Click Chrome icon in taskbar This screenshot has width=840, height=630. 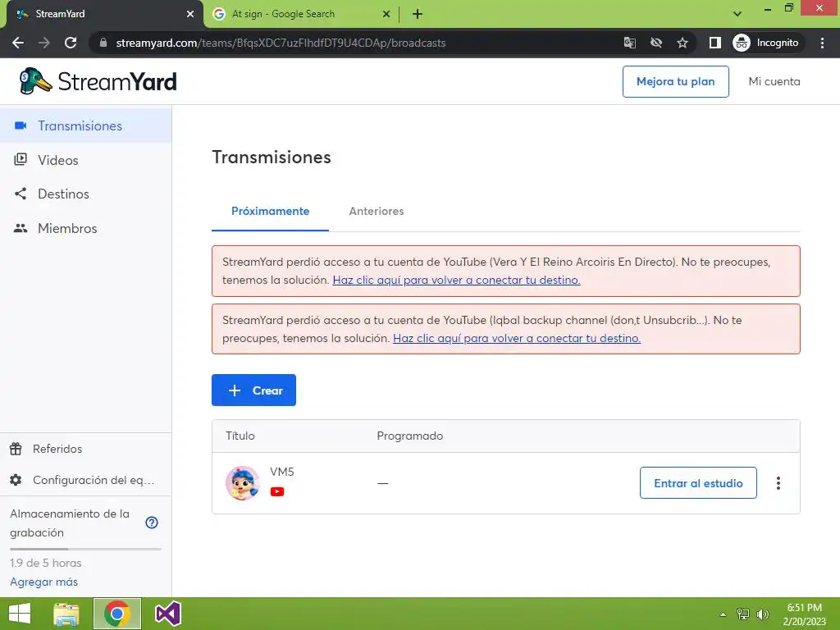(x=117, y=614)
